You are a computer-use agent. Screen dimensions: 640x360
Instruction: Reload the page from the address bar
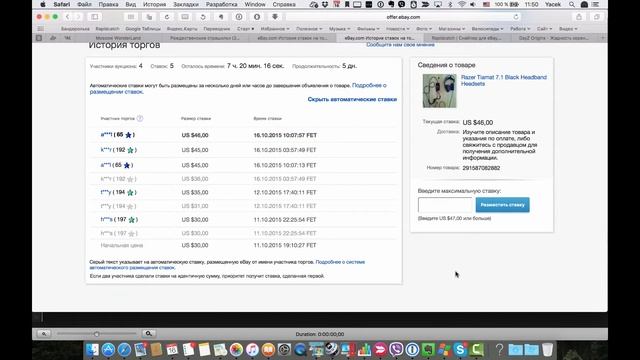(x=516, y=17)
